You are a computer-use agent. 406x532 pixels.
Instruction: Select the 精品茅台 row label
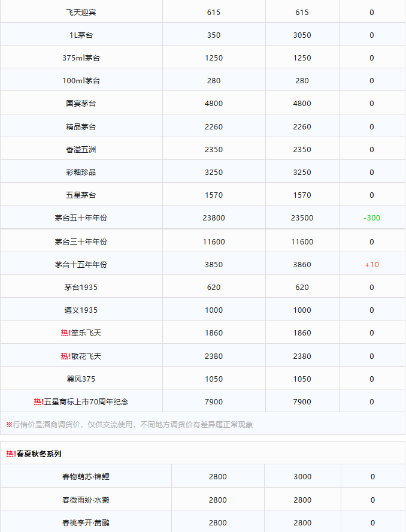(81, 126)
